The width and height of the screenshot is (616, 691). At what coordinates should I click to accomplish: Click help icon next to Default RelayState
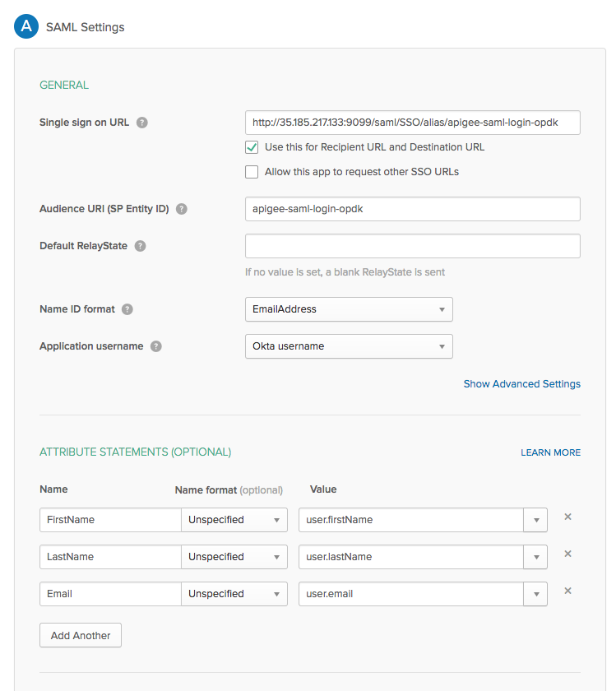(x=141, y=246)
